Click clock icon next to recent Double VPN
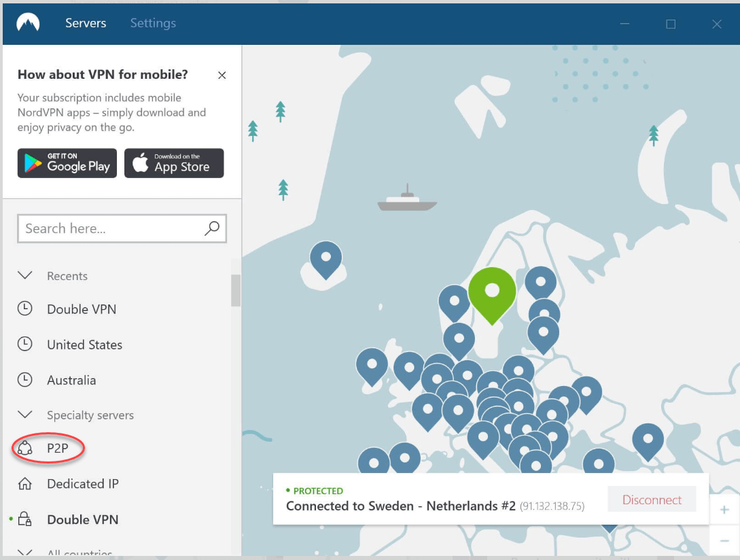Viewport: 740px width, 560px height. 24,309
